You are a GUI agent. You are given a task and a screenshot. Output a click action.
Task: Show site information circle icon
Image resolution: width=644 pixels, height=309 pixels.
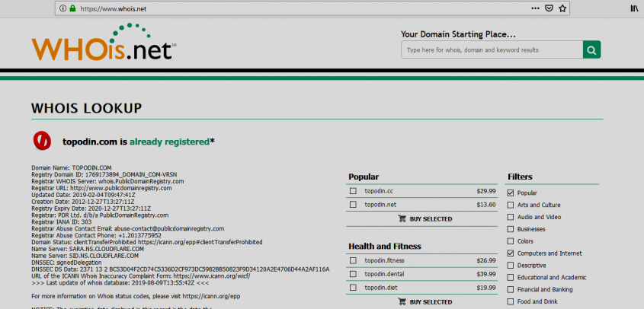pyautogui.click(x=62, y=9)
